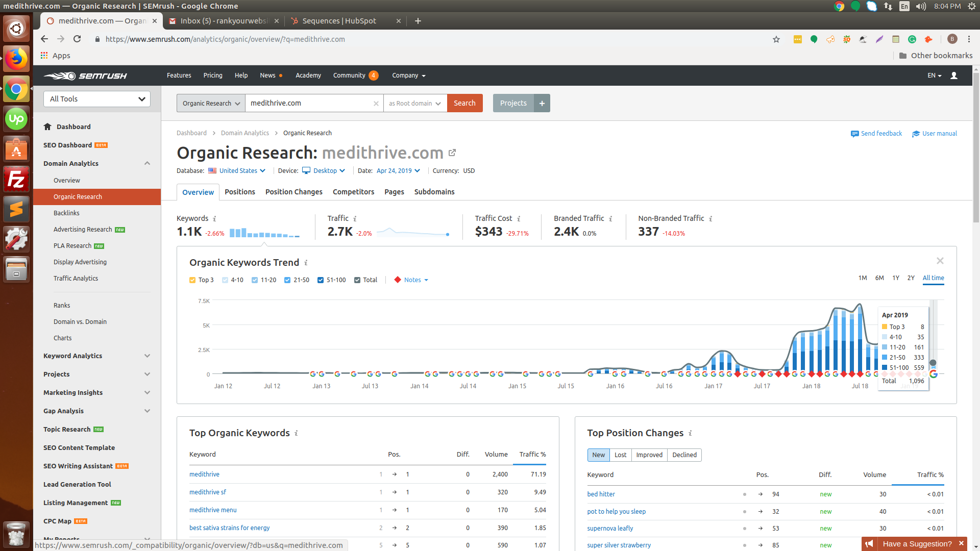Open the All Tools dropdown
Viewport: 980px width, 551px height.
coord(97,99)
